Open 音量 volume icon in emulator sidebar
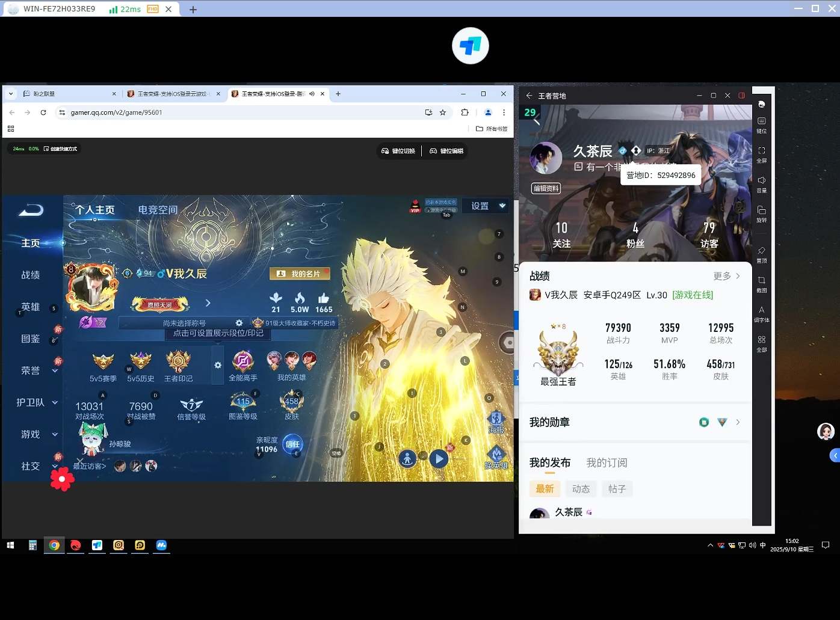Viewport: 840px width, 620px height. tap(761, 183)
